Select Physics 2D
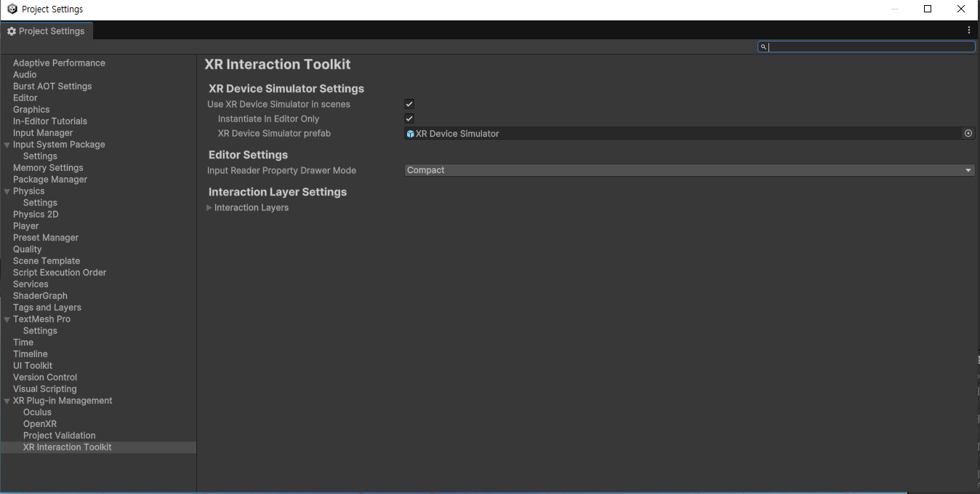Image resolution: width=980 pixels, height=494 pixels. coord(36,215)
